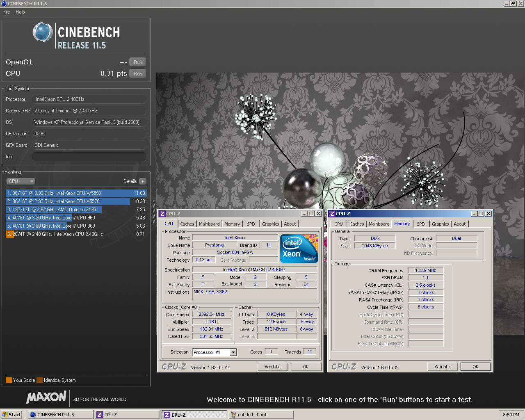Viewport: 525px width, 420px height.
Task: Open the File menu
Action: pyautogui.click(x=7, y=12)
